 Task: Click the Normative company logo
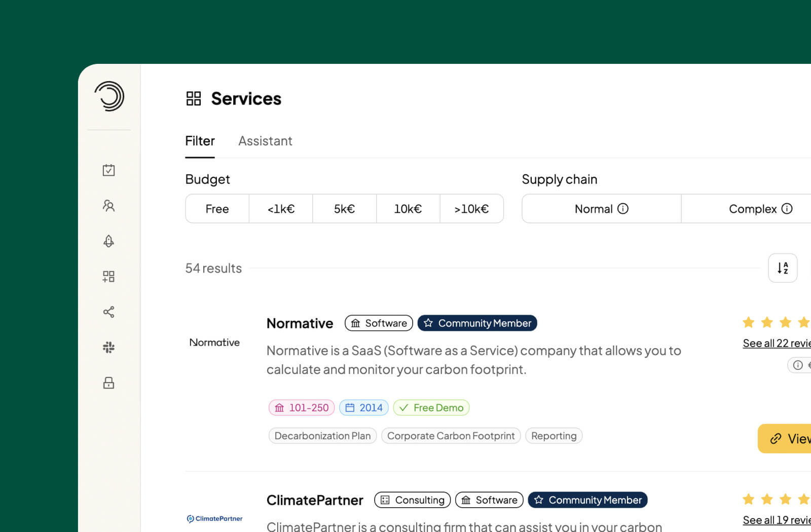[214, 343]
